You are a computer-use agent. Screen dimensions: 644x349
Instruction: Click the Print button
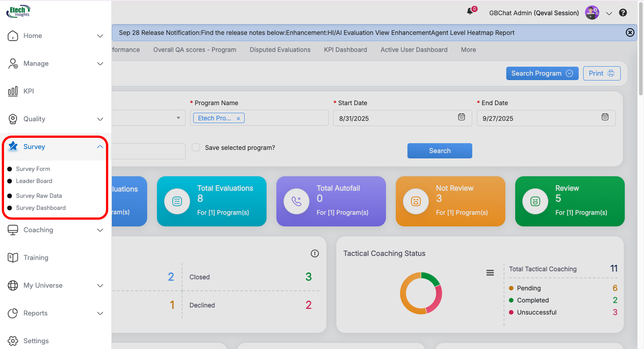[x=602, y=73]
